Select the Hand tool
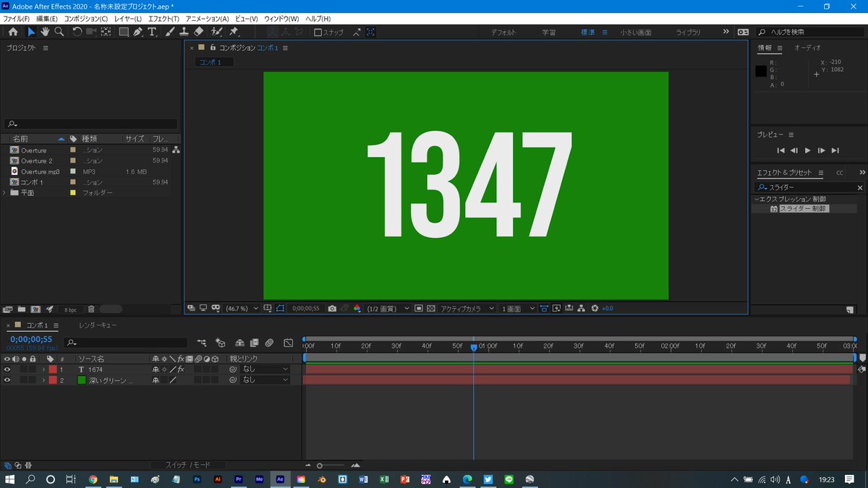 pos(45,32)
